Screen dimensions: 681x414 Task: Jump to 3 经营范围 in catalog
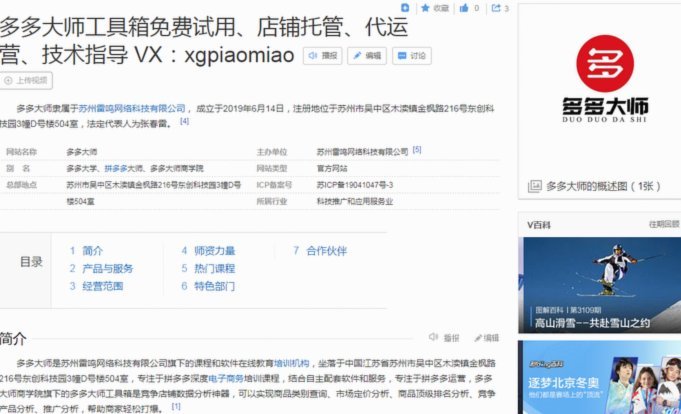(x=96, y=286)
